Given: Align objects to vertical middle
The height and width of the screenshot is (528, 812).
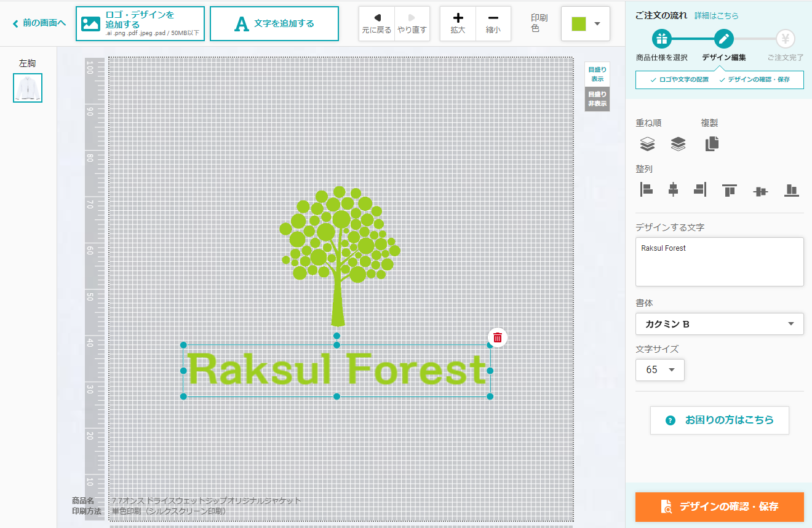Looking at the screenshot, I should point(761,191).
